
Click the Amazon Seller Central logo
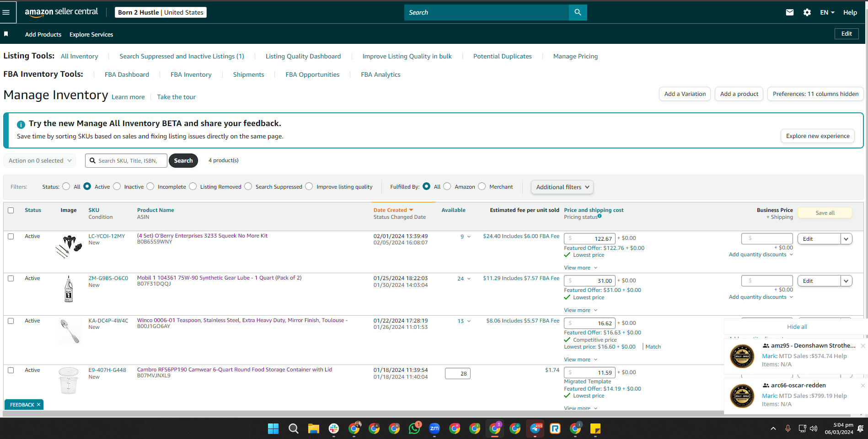click(61, 12)
